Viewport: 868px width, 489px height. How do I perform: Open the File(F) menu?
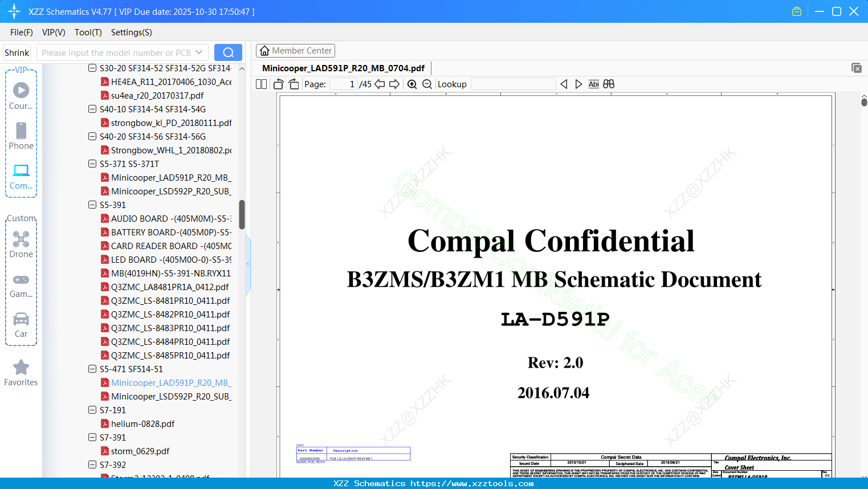pos(22,32)
